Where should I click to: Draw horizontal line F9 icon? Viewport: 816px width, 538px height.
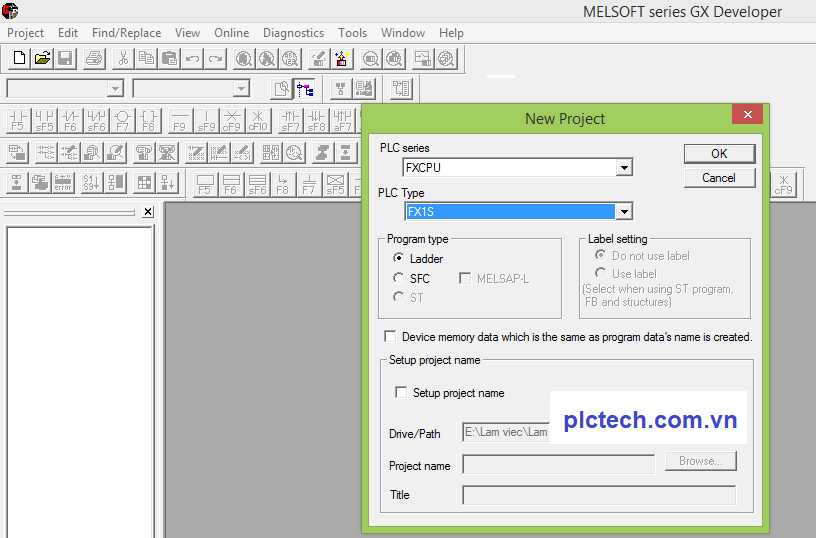(180, 121)
